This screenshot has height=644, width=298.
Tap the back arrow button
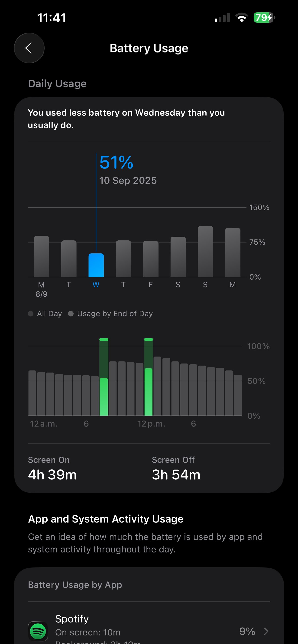(29, 48)
